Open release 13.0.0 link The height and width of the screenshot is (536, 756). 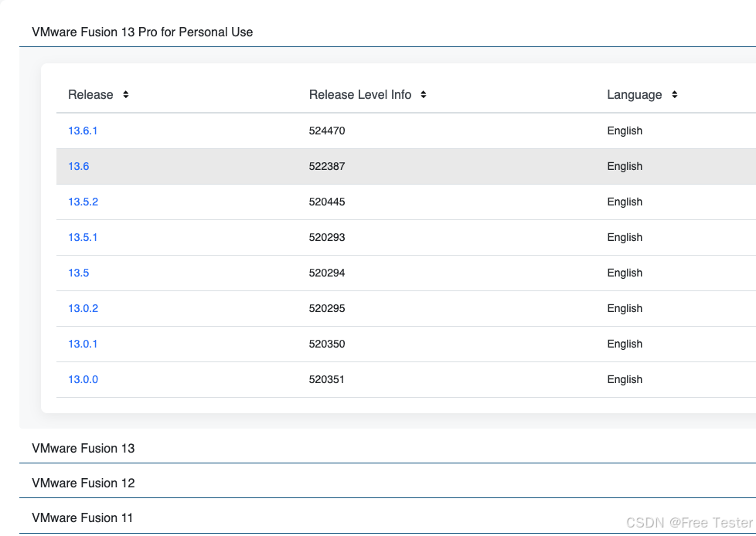[83, 379]
